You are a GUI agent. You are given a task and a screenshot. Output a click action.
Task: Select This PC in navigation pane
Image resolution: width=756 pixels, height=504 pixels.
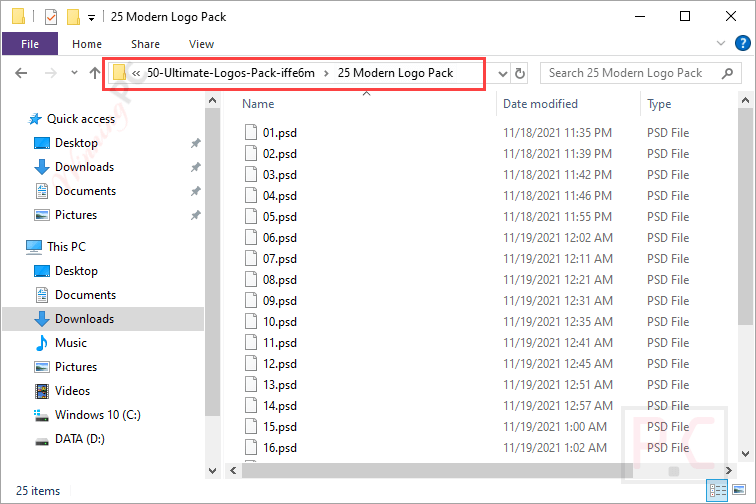pos(66,246)
